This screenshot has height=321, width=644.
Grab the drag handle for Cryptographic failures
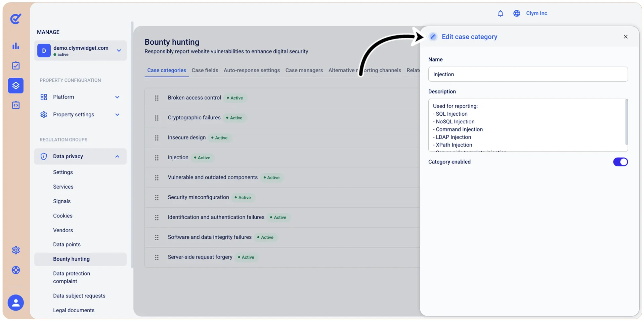[157, 118]
